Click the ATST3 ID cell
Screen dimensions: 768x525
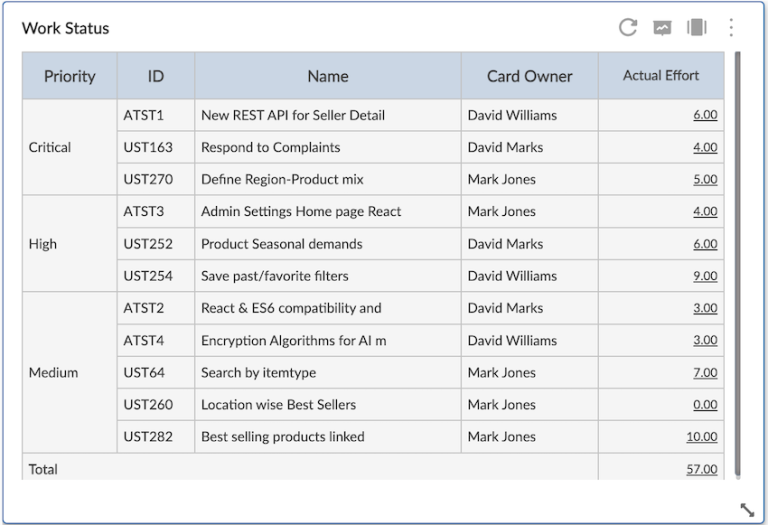(x=156, y=211)
